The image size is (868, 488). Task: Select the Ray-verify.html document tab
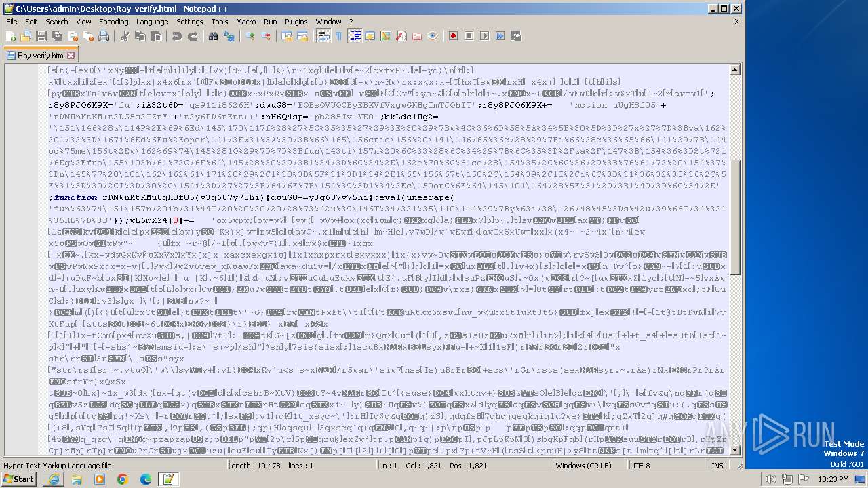click(x=41, y=56)
